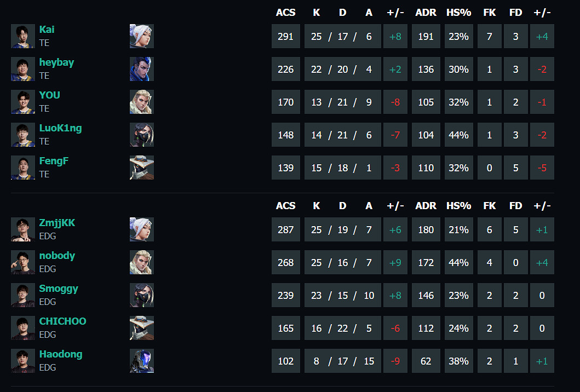Screen dimensions: 580x392
Task: Open the heybay player name link
Action: click(56, 62)
